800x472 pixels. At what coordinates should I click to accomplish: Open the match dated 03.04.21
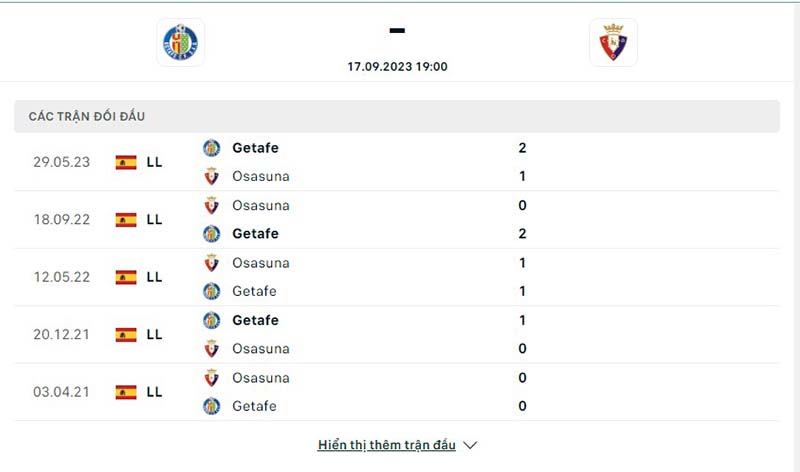(x=397, y=392)
